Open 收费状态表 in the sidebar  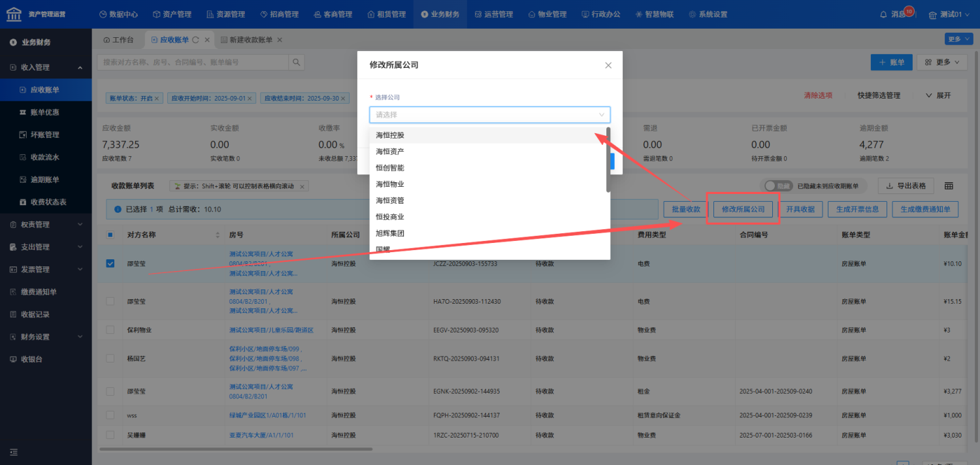[46, 202]
